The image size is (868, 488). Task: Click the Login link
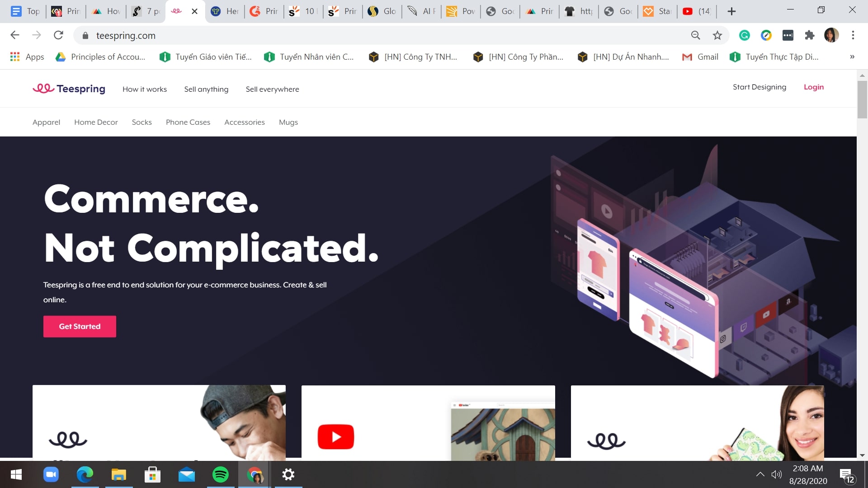pos(814,87)
